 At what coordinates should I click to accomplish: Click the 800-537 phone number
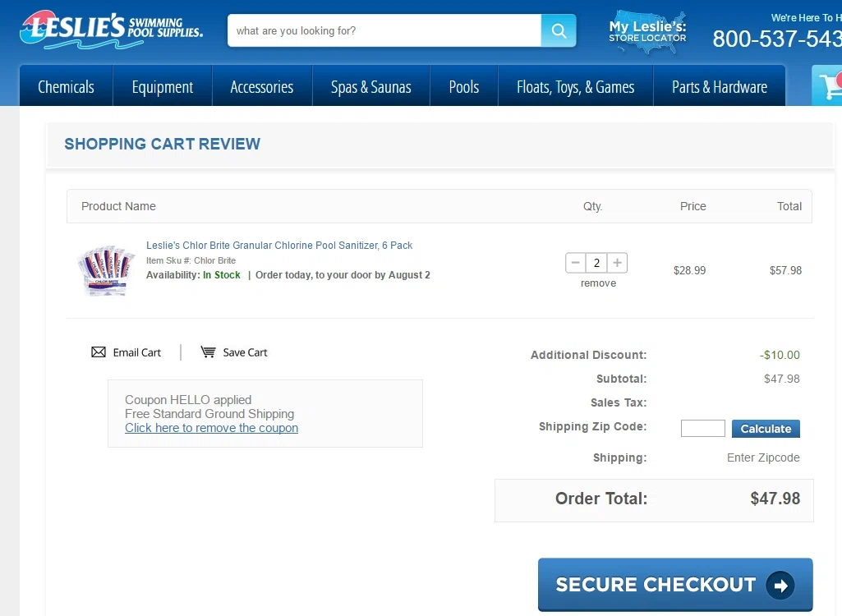tap(777, 39)
